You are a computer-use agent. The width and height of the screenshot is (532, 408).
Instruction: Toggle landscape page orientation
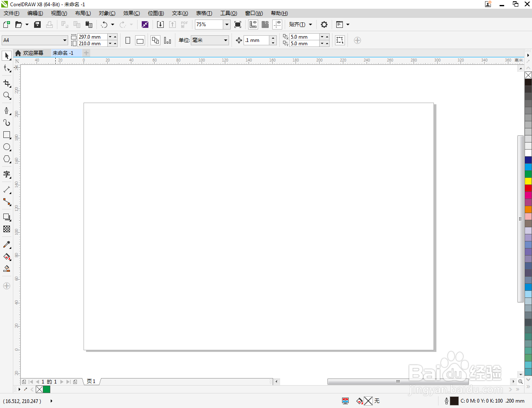[140, 40]
